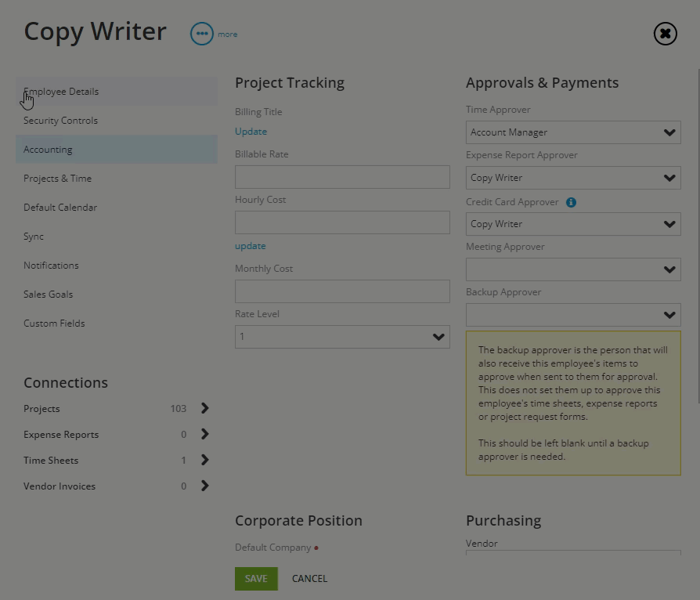700x600 pixels.
Task: Close the Copy Writer dialog
Action: point(666,34)
